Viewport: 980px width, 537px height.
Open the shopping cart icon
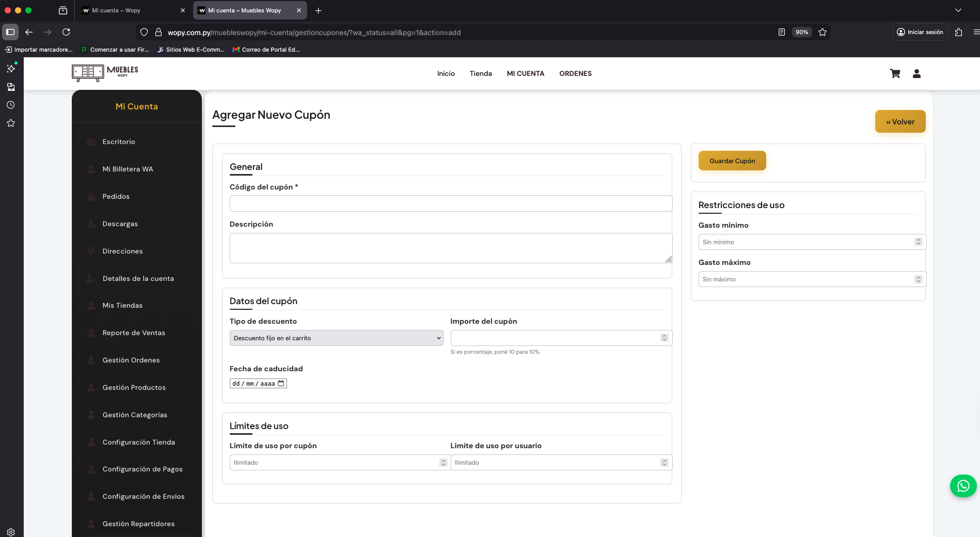895,74
